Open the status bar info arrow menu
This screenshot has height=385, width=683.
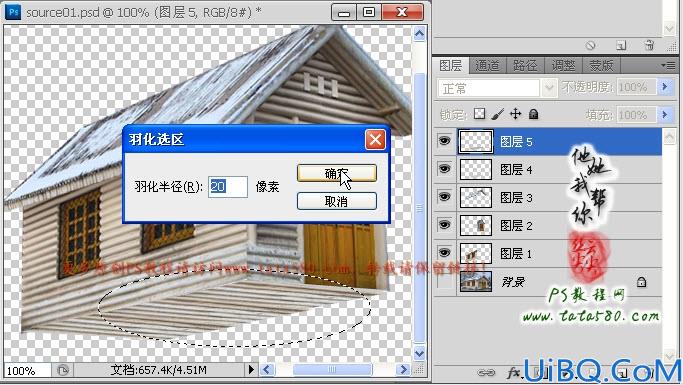point(251,370)
